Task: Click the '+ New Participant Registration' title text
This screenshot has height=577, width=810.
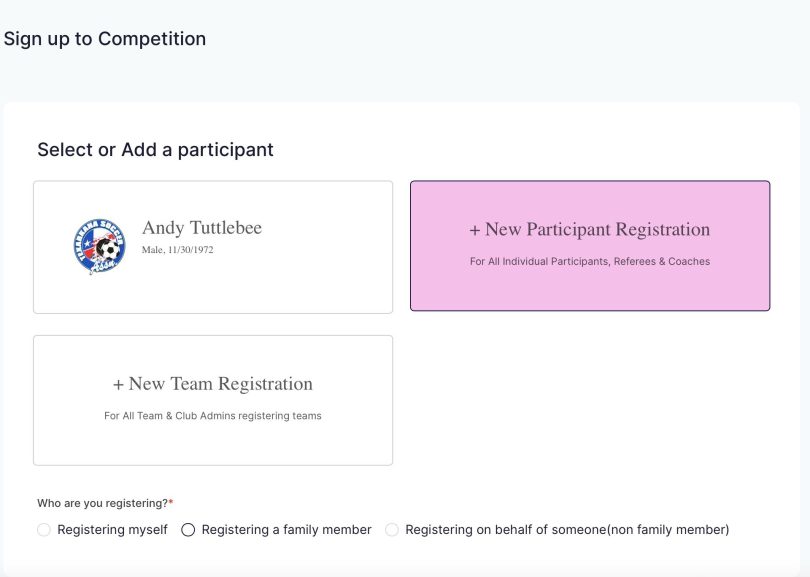Action: pos(589,230)
